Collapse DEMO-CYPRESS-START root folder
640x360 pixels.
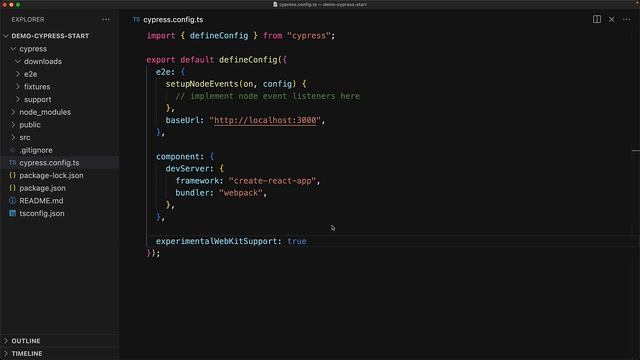6,36
